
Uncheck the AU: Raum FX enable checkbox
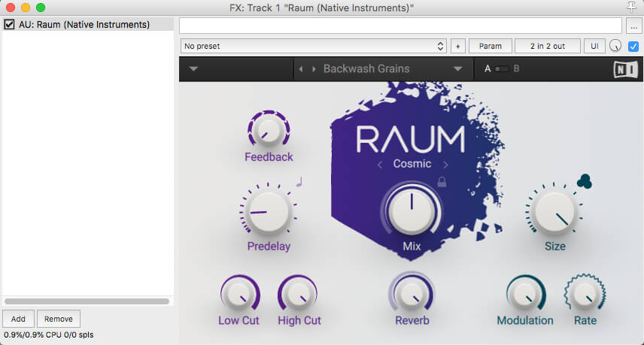pos(9,25)
